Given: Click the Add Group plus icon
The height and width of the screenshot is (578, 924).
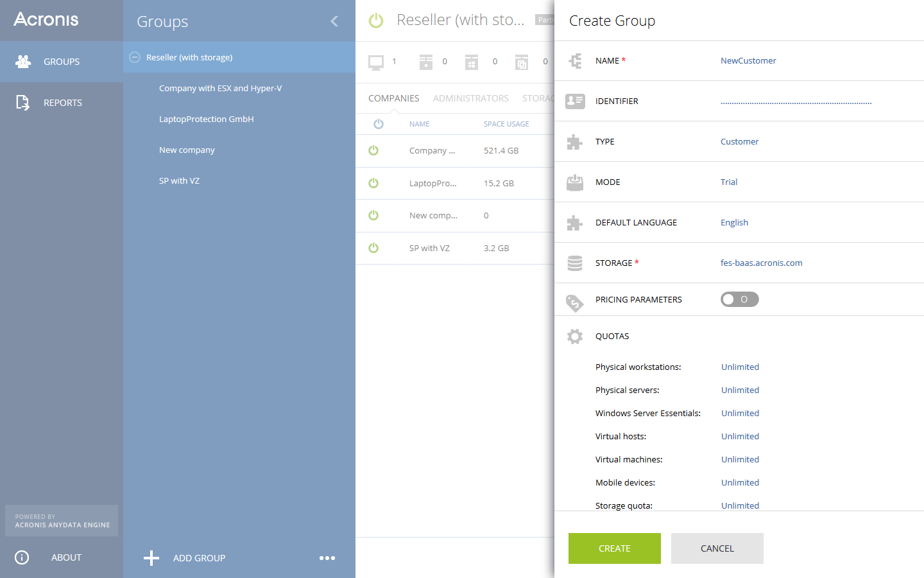Looking at the screenshot, I should click(x=151, y=558).
